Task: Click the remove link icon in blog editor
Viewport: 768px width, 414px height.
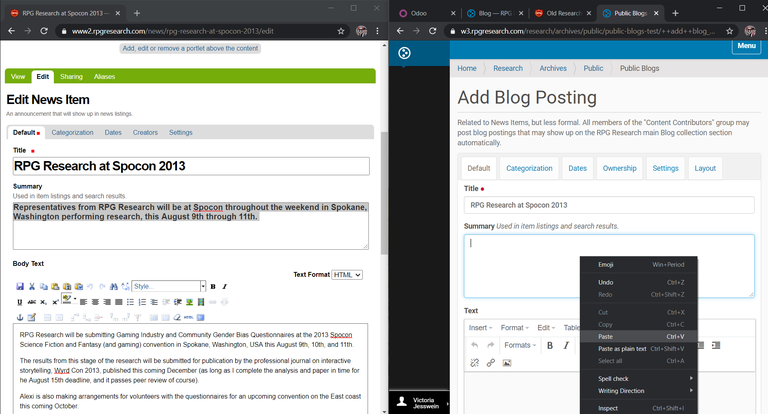Action: [x=475, y=363]
